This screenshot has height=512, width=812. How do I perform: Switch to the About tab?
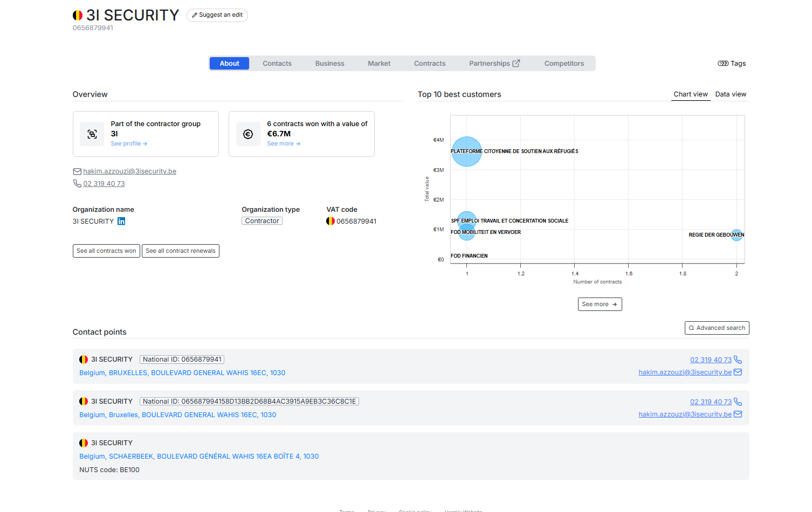(x=229, y=64)
